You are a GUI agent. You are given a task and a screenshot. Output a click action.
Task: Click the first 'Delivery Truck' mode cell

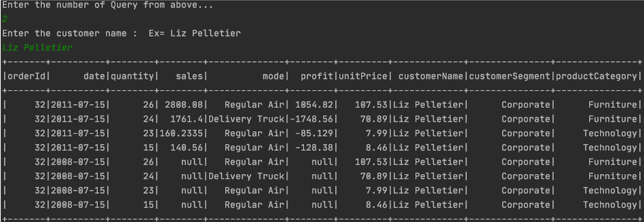[x=246, y=119]
